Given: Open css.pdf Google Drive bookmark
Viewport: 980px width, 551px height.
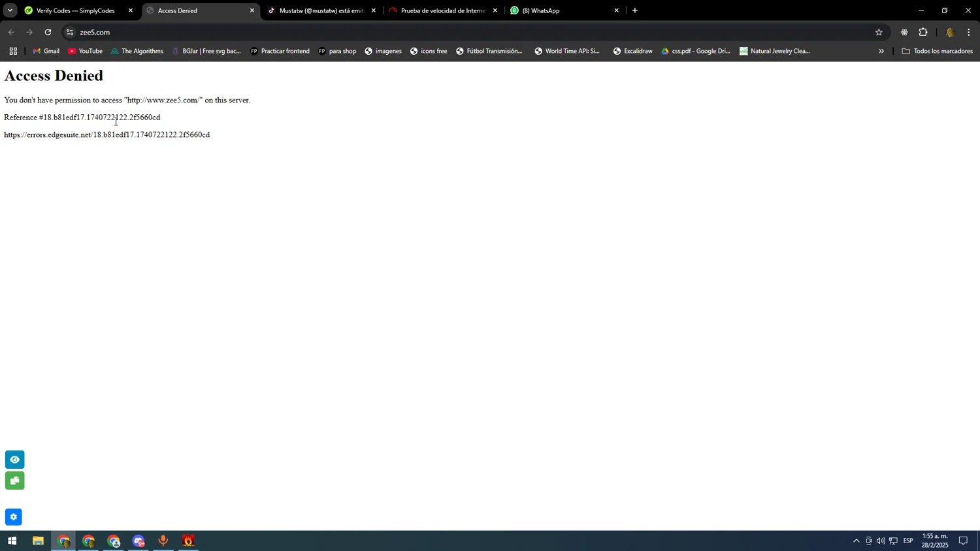Looking at the screenshot, I should pos(695,51).
